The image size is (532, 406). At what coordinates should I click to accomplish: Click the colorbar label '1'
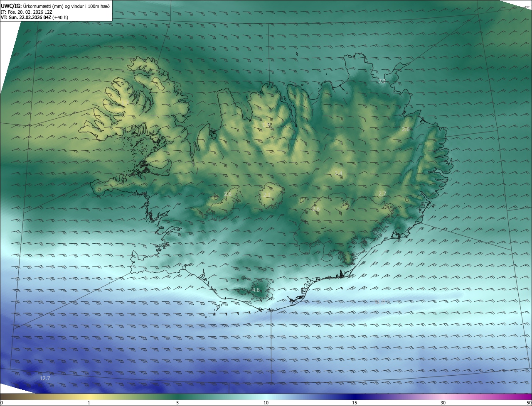(89, 403)
